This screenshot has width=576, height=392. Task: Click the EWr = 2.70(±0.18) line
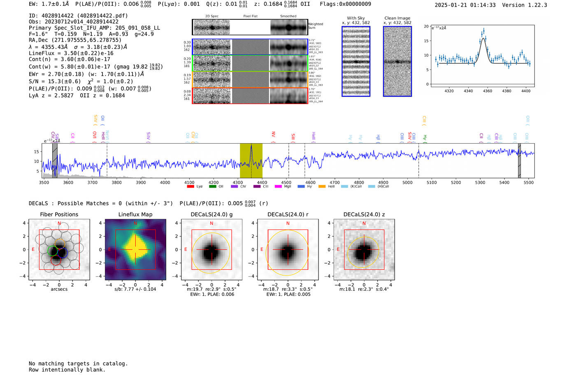(x=86, y=74)
